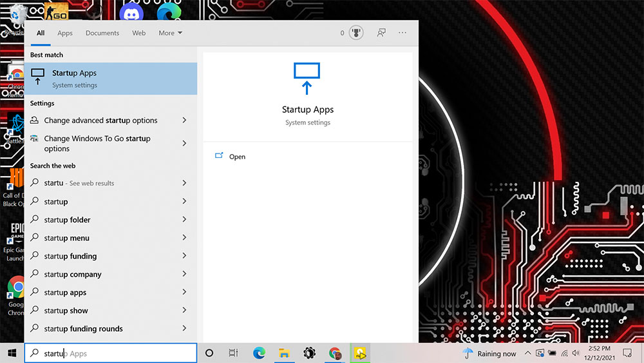This screenshot has width=644, height=363.
Task: Switch to the Documents search tab
Action: coord(102,33)
